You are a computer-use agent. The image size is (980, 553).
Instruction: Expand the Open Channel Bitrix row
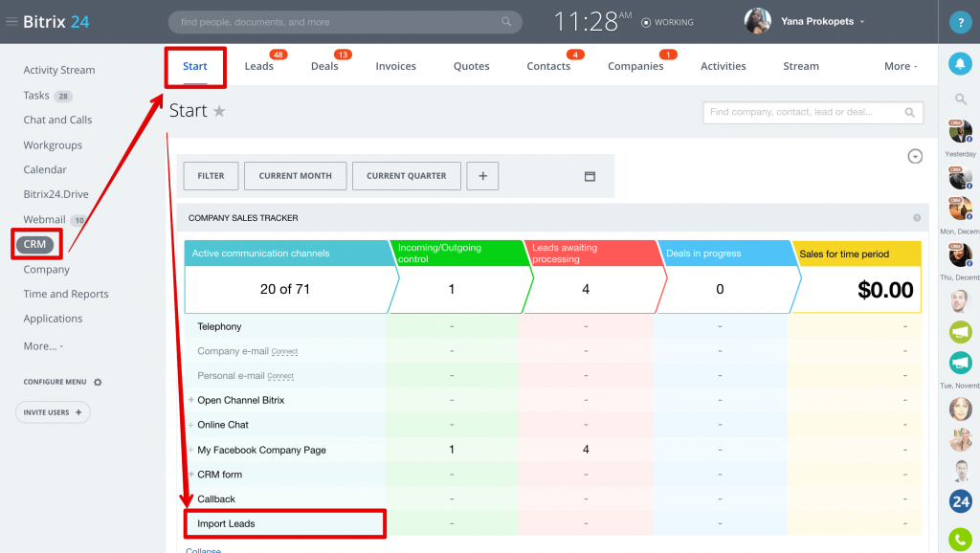pyautogui.click(x=190, y=400)
